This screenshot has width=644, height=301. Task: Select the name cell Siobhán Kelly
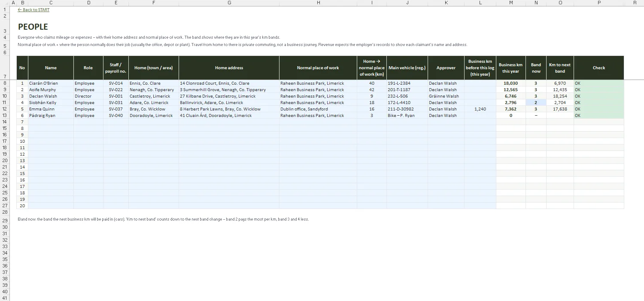[51, 102]
